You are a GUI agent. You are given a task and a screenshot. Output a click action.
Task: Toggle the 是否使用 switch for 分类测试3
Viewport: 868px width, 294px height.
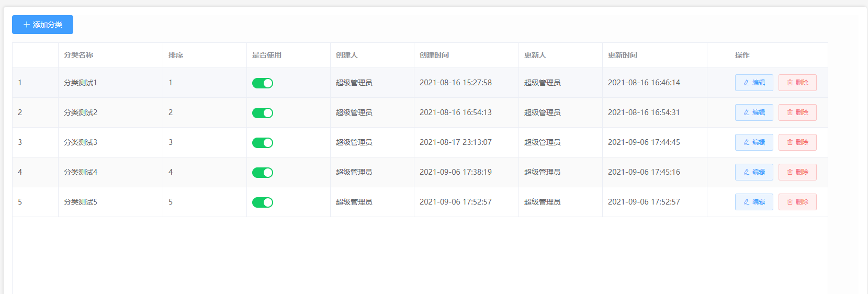pyautogui.click(x=263, y=143)
